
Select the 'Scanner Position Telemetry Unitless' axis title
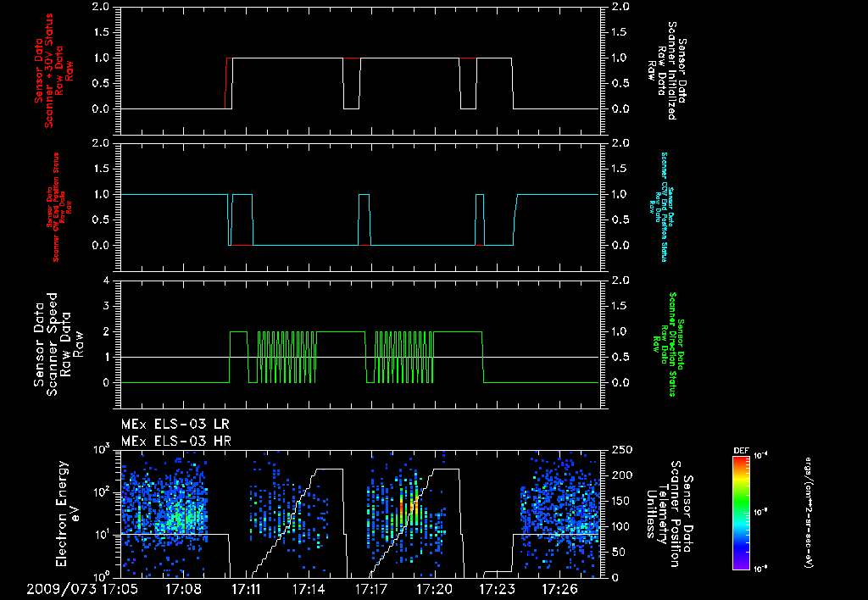tap(669, 514)
